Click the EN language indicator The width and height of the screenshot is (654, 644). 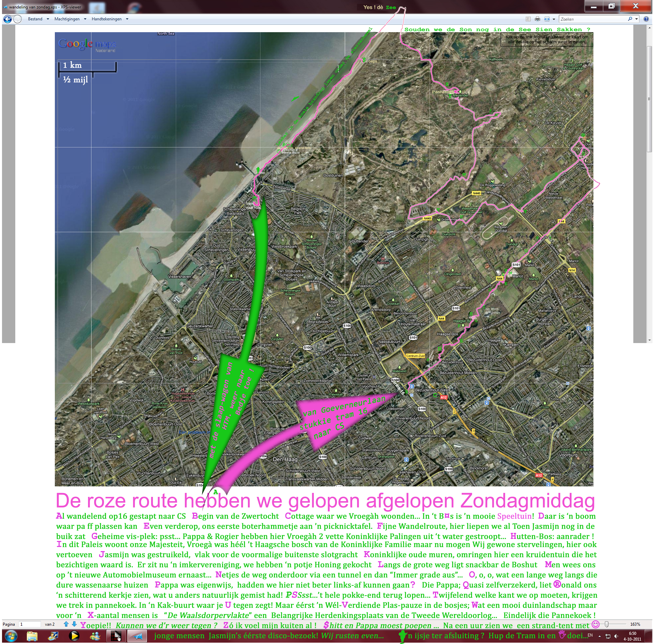[590, 635]
